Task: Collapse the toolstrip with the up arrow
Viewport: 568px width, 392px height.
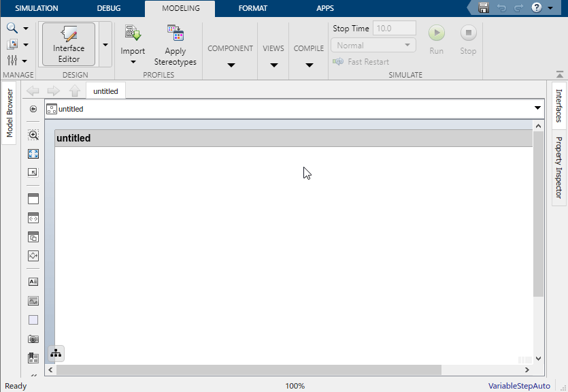Action: pos(559,73)
